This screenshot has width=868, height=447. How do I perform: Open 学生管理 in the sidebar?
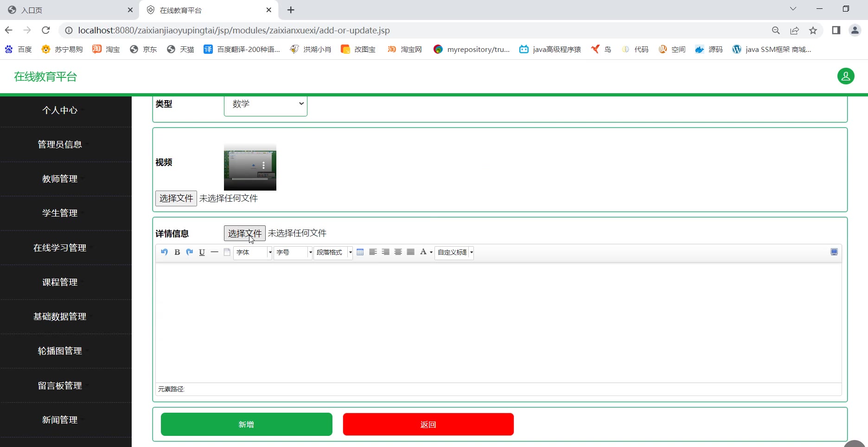(60, 213)
